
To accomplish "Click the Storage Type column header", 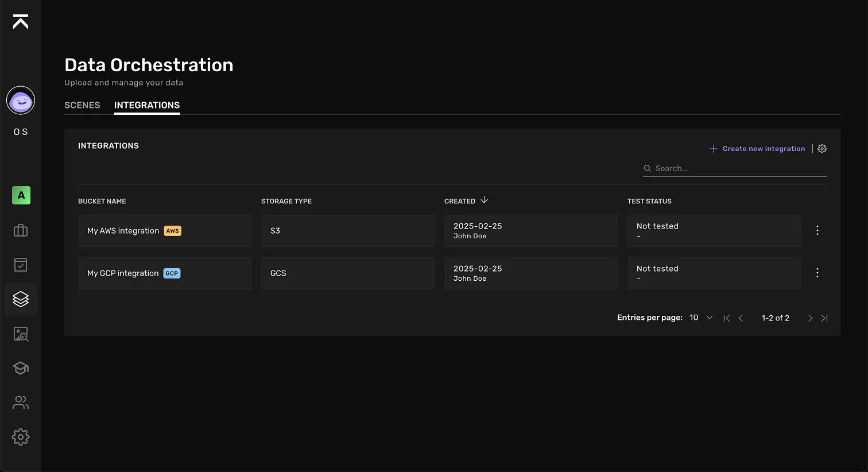I will (286, 201).
